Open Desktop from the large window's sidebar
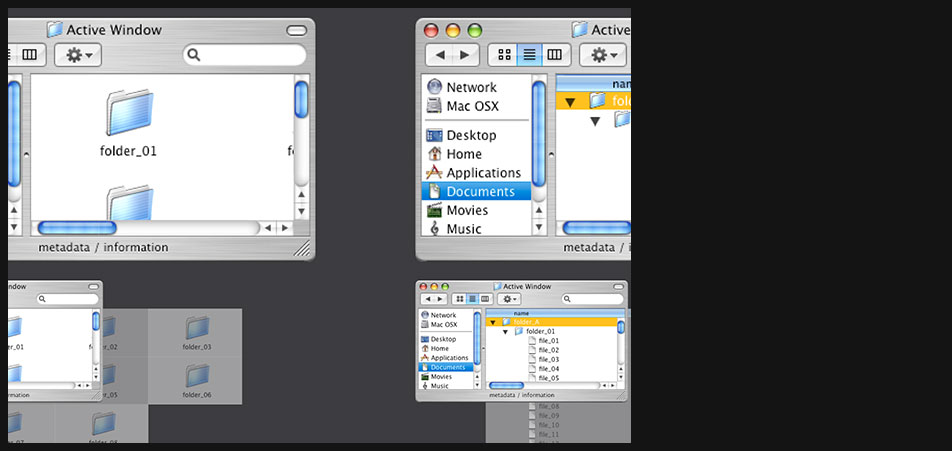 (x=470, y=135)
